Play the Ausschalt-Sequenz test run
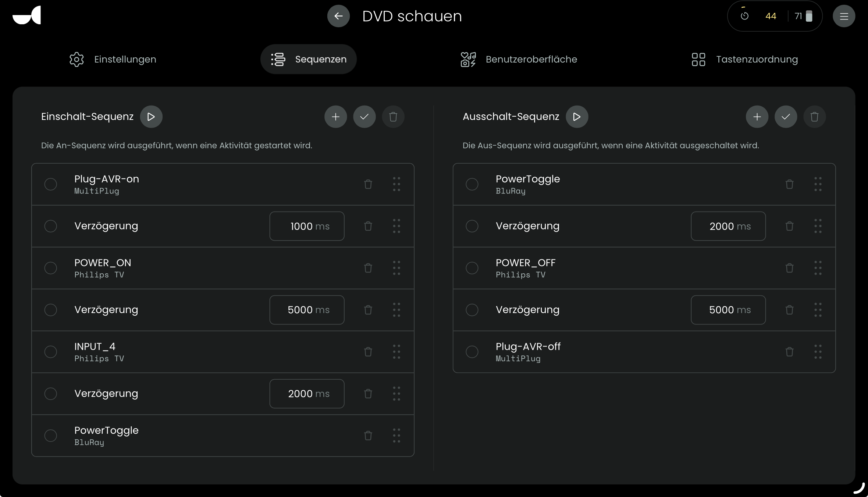This screenshot has height=497, width=868. pyautogui.click(x=577, y=117)
